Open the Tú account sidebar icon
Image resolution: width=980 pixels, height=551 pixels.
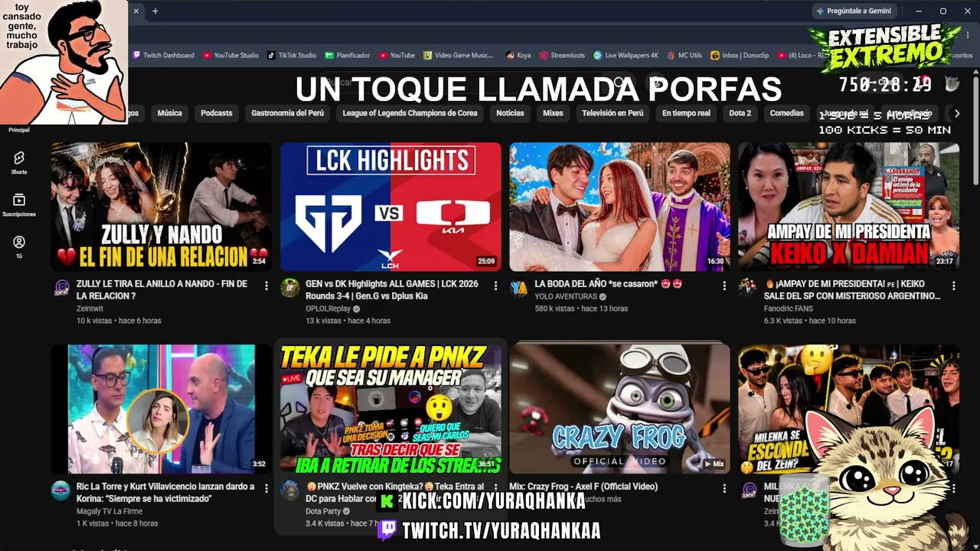(19, 246)
